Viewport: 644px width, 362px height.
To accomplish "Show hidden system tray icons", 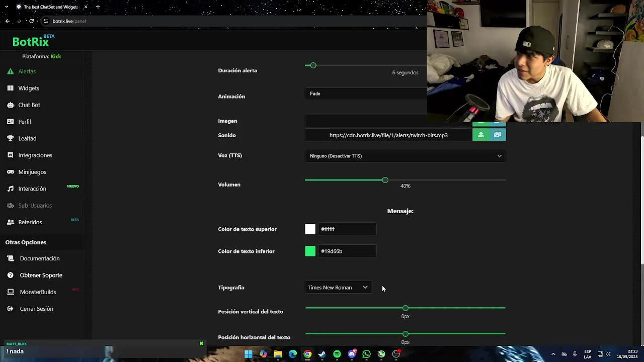I will [x=553, y=354].
